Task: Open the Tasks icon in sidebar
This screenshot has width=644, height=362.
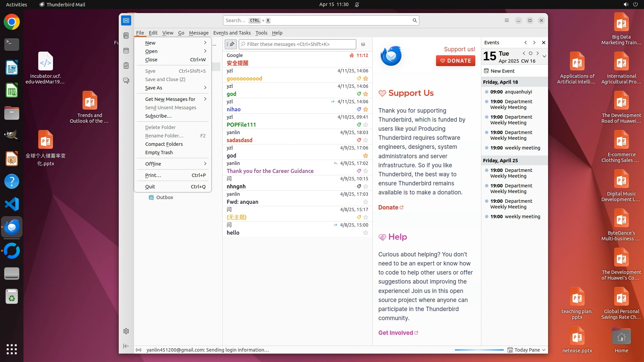Action: (x=126, y=66)
